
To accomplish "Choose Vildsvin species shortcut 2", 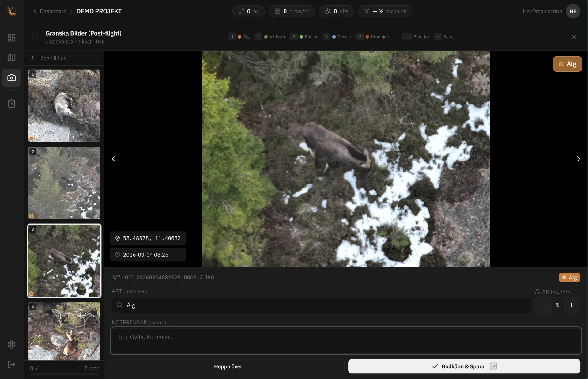I will coord(270,37).
